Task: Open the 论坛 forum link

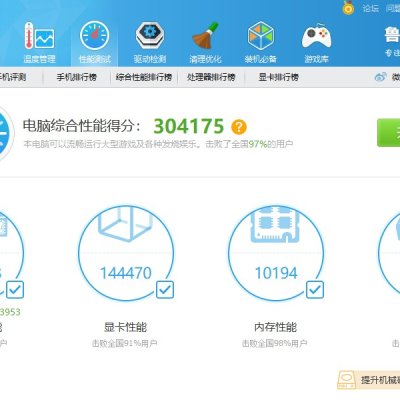Action: [371, 8]
